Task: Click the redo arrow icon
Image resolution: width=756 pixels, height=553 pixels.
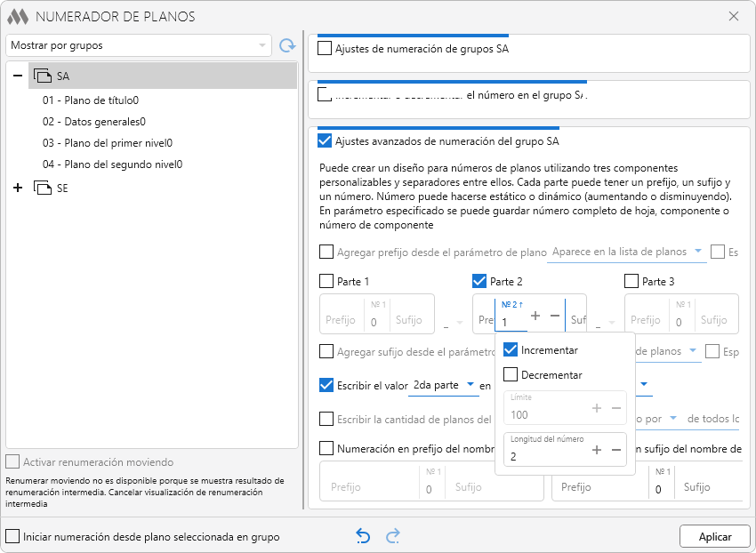Action: click(393, 536)
